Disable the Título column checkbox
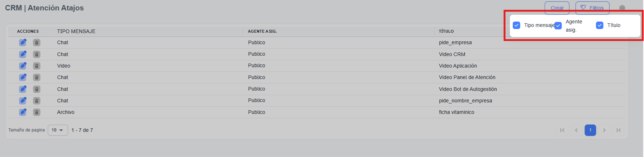The height and width of the screenshot is (157, 644). [600, 25]
